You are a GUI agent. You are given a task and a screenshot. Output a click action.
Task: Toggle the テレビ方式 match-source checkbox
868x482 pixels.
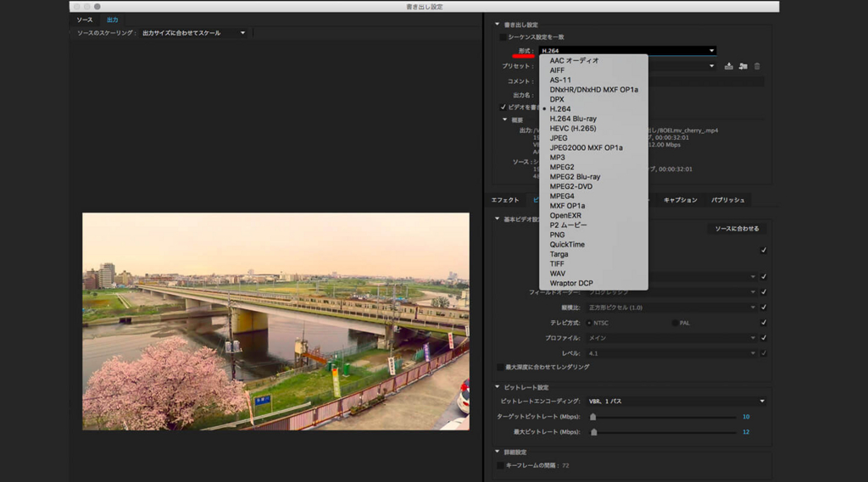[764, 323]
